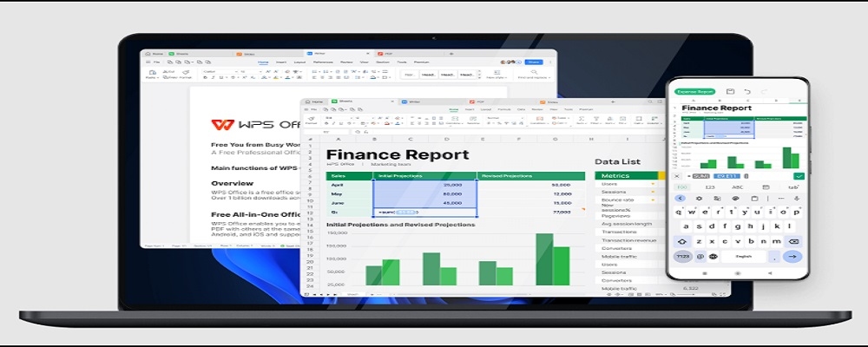
Task: Open Find and replace in Writer
Action: pos(532,75)
